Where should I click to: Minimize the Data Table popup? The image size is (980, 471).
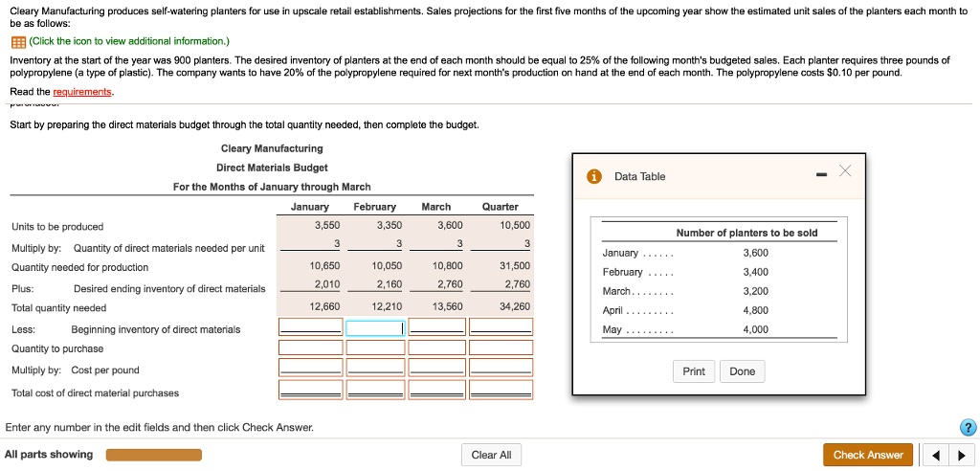[x=822, y=173]
